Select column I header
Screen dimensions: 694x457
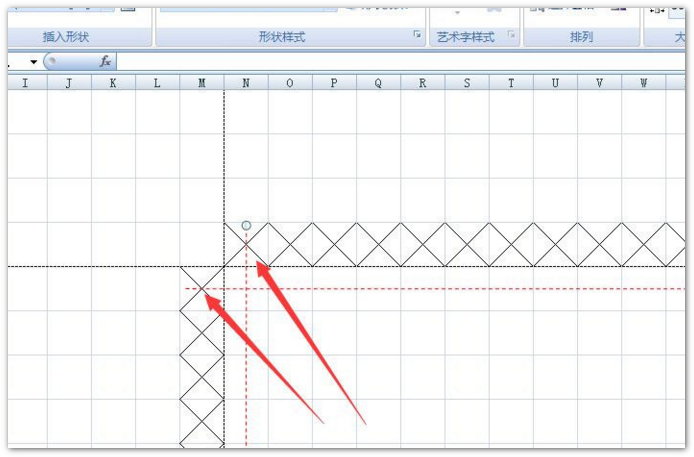25,83
